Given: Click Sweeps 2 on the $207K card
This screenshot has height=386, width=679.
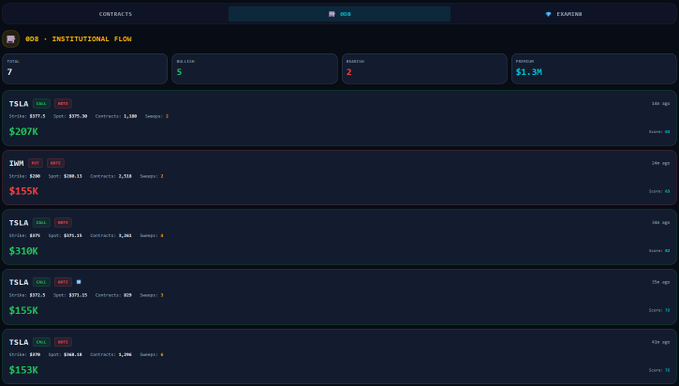Looking at the screenshot, I should click(167, 116).
